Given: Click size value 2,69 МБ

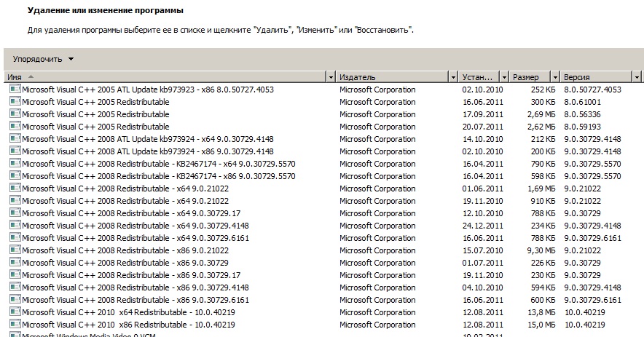Looking at the screenshot, I should (541, 114).
